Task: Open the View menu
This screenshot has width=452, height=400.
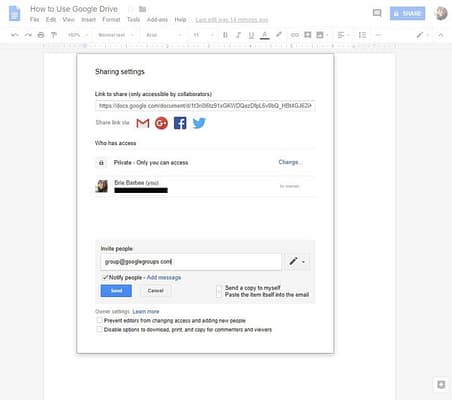Action: click(x=68, y=20)
